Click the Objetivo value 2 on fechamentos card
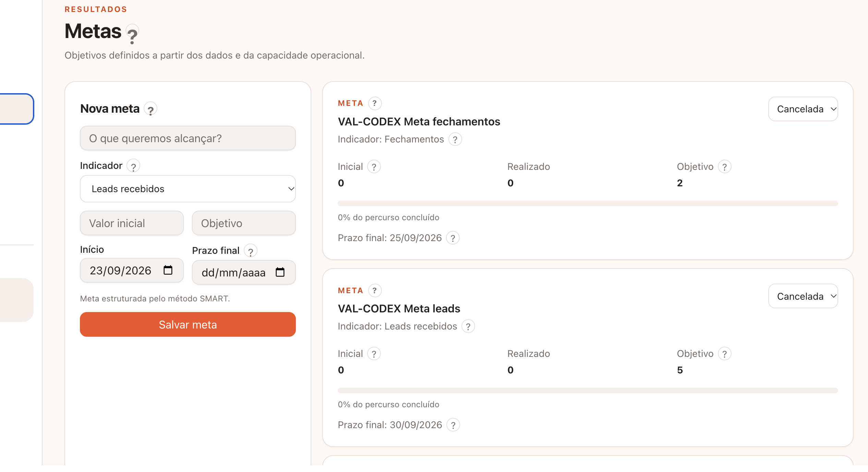 tap(680, 183)
